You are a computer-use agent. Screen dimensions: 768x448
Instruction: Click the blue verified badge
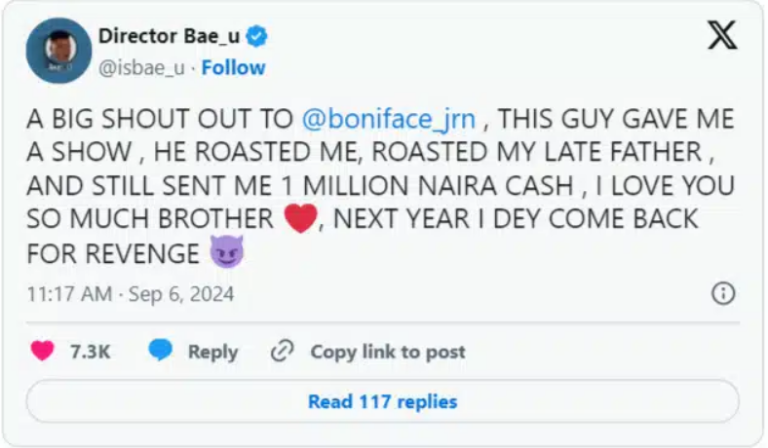(257, 37)
